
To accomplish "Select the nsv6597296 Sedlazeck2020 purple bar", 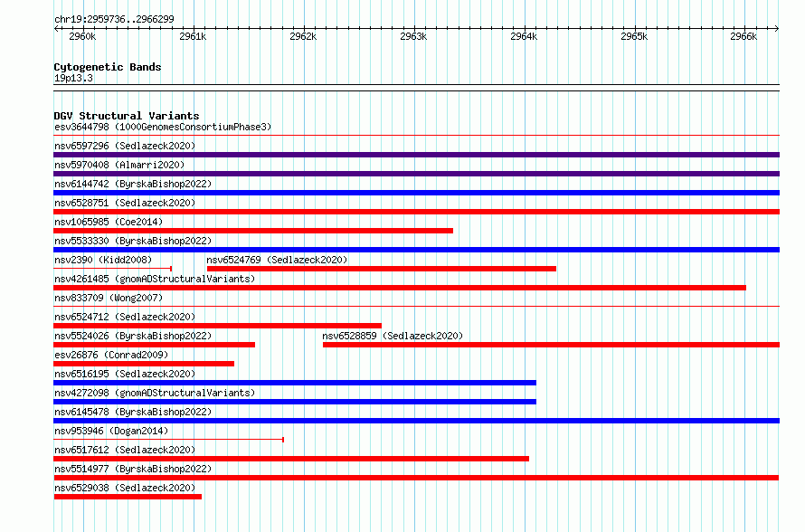I will click(x=416, y=155).
